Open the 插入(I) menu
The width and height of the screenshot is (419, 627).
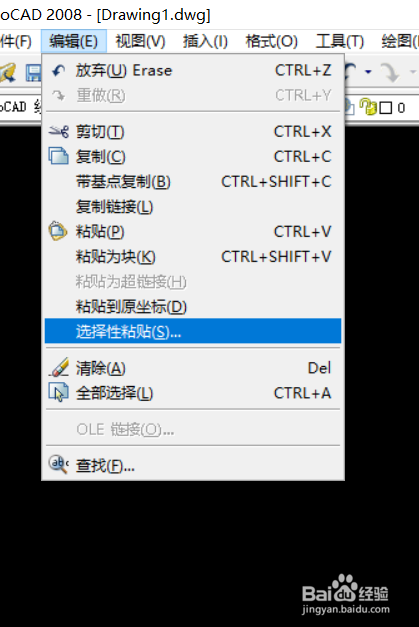[206, 41]
